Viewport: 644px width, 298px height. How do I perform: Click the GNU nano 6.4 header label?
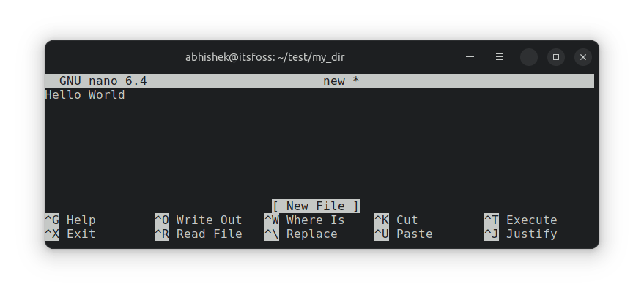(103, 81)
